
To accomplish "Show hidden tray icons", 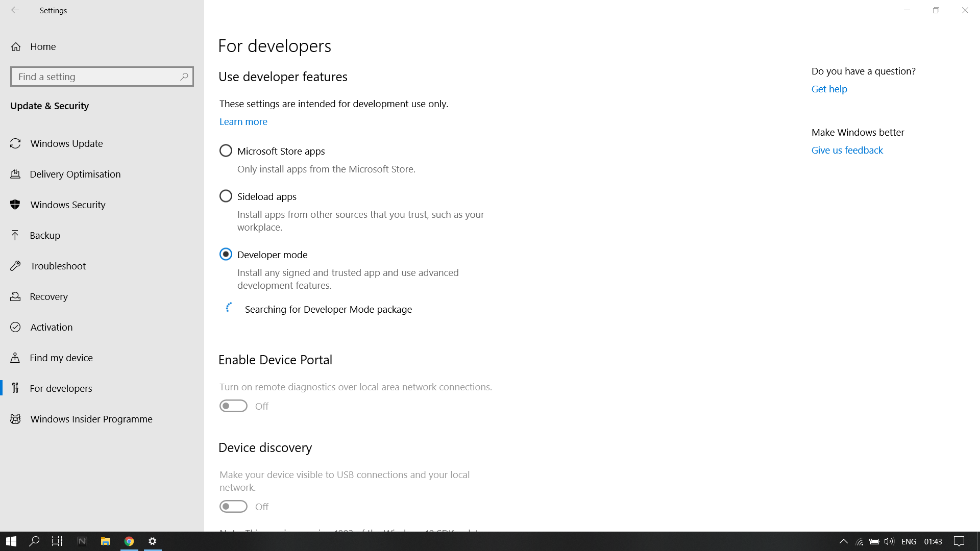I will point(844,541).
